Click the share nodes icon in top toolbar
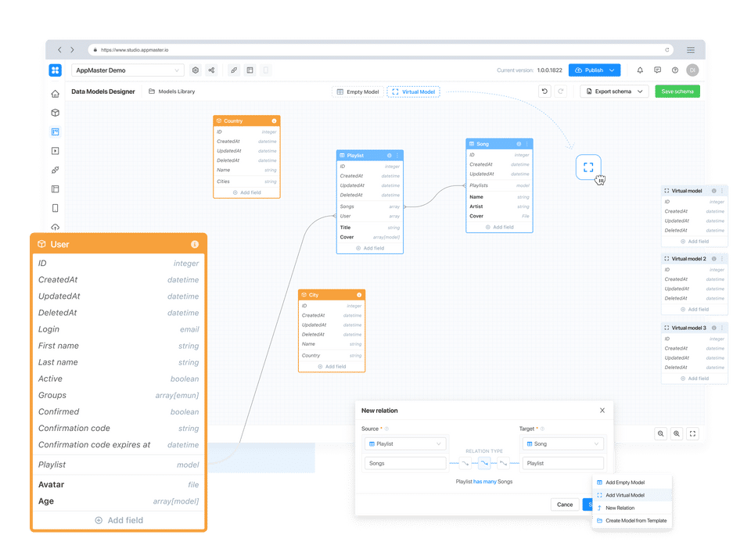 point(211,70)
